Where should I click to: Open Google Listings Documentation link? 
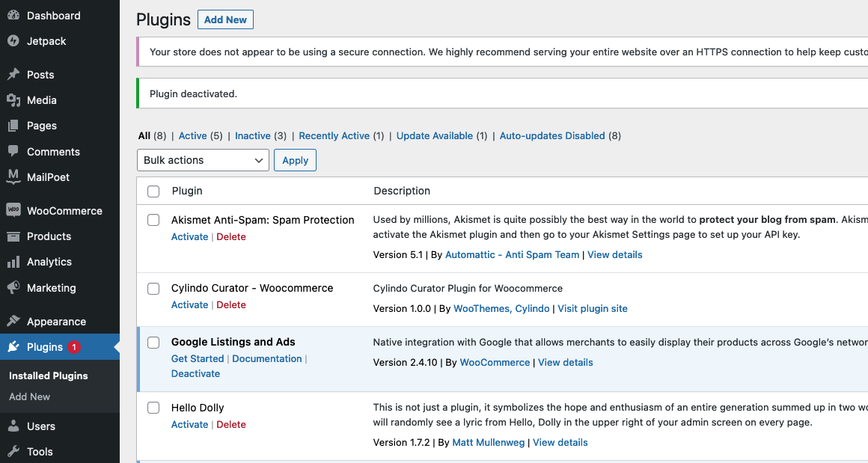coord(267,358)
